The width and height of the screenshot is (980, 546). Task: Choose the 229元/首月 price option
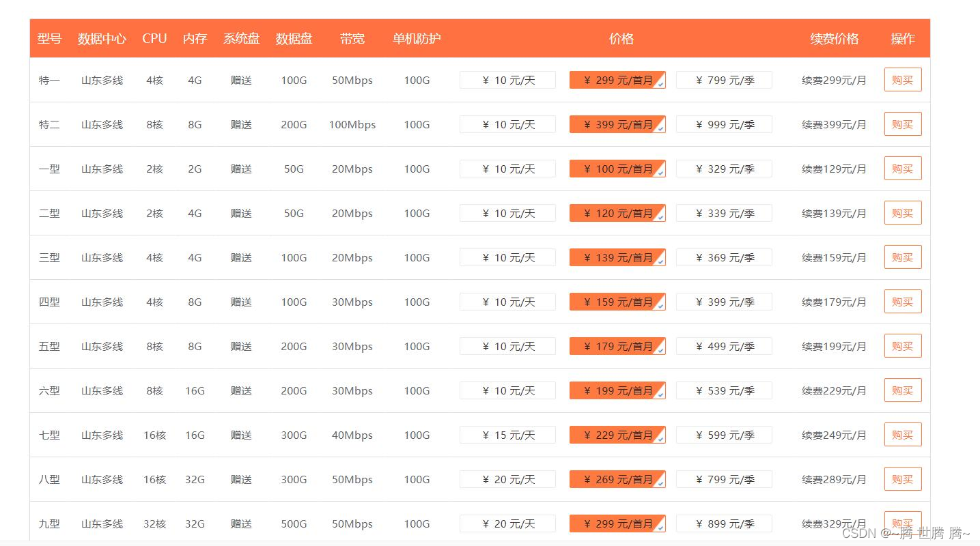pos(617,435)
